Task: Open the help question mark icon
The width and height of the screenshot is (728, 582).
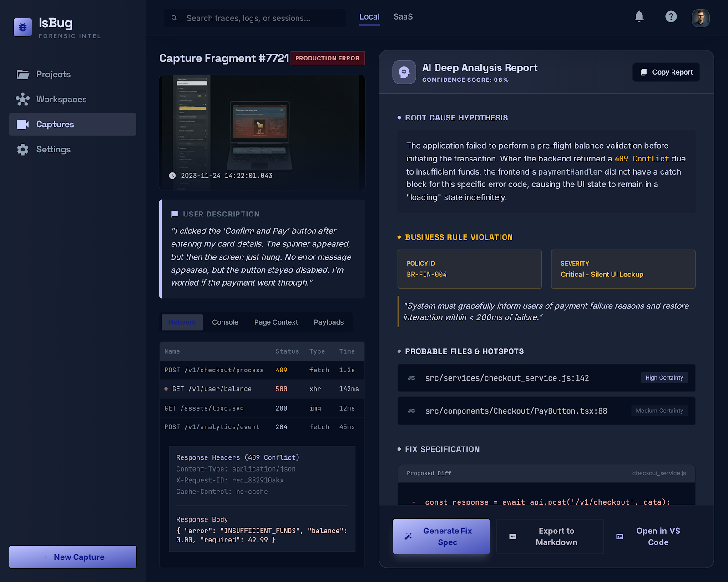Action: pos(671,17)
